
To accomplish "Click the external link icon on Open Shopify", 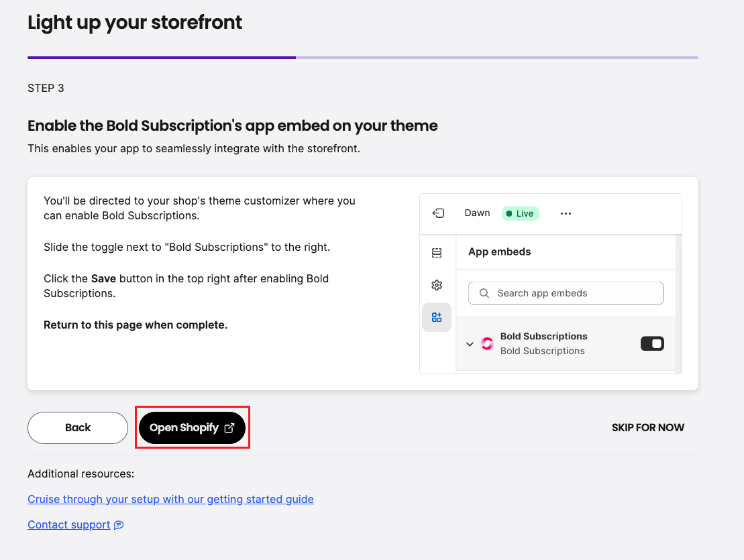I will (x=229, y=427).
